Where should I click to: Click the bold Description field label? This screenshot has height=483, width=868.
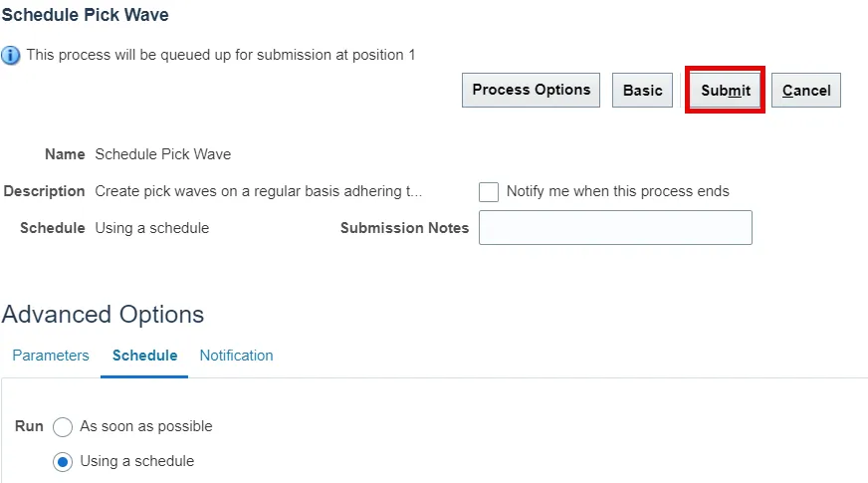[45, 191]
